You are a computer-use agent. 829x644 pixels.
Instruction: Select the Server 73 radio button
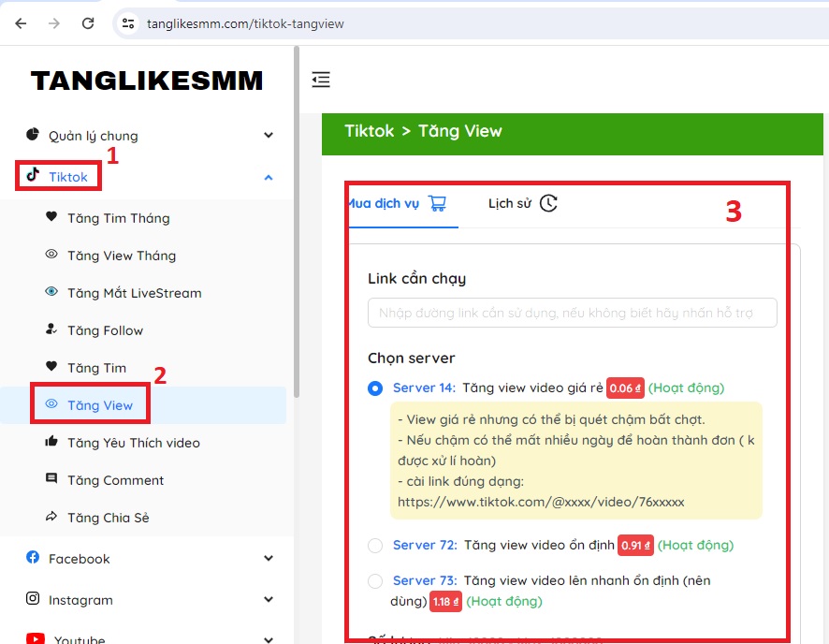[x=375, y=581]
